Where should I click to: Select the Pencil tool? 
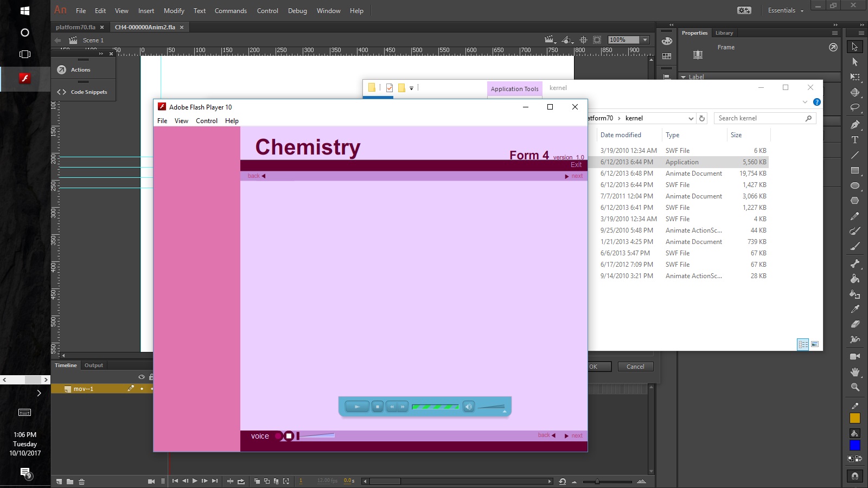tap(855, 216)
